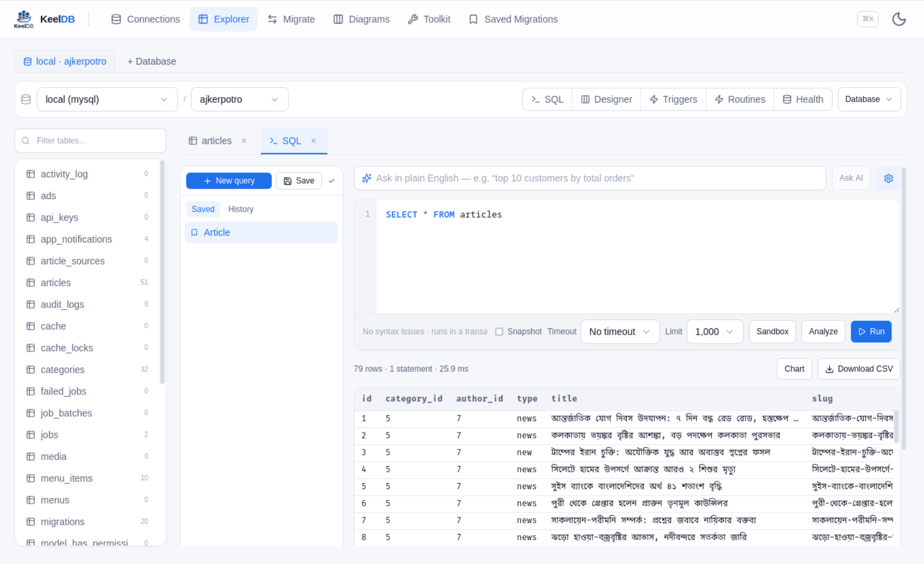The width and height of the screenshot is (924, 564).
Task: Open the articles table in sidebar
Action: [87, 283]
